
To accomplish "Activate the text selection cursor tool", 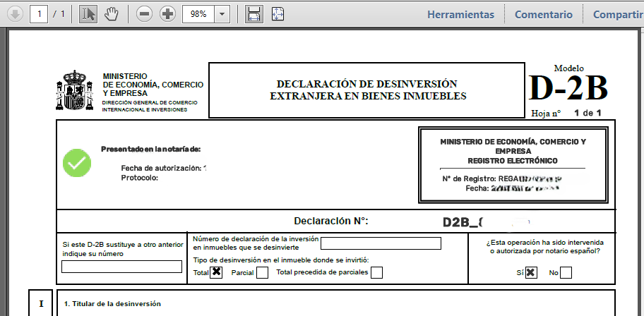I will click(88, 14).
